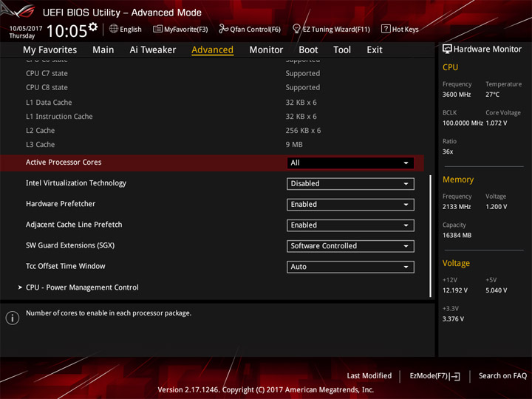Go to the Exit tab
Image resolution: width=532 pixels, height=399 pixels.
click(375, 50)
